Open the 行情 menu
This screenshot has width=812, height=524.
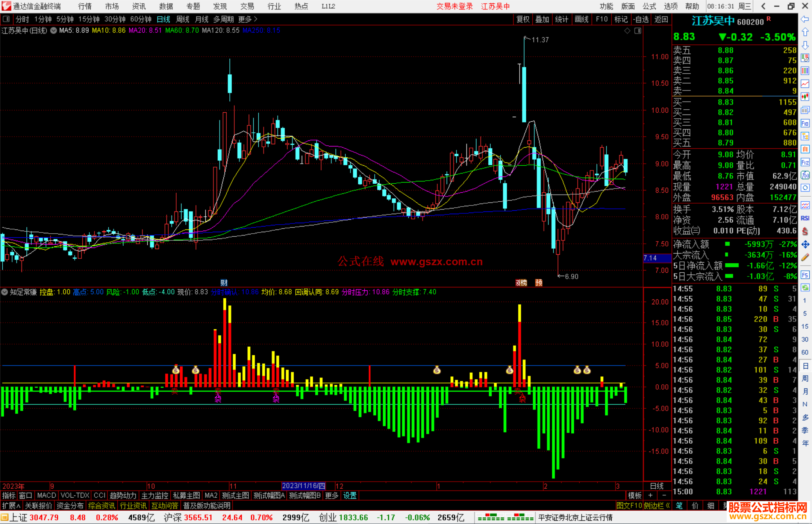(85, 6)
